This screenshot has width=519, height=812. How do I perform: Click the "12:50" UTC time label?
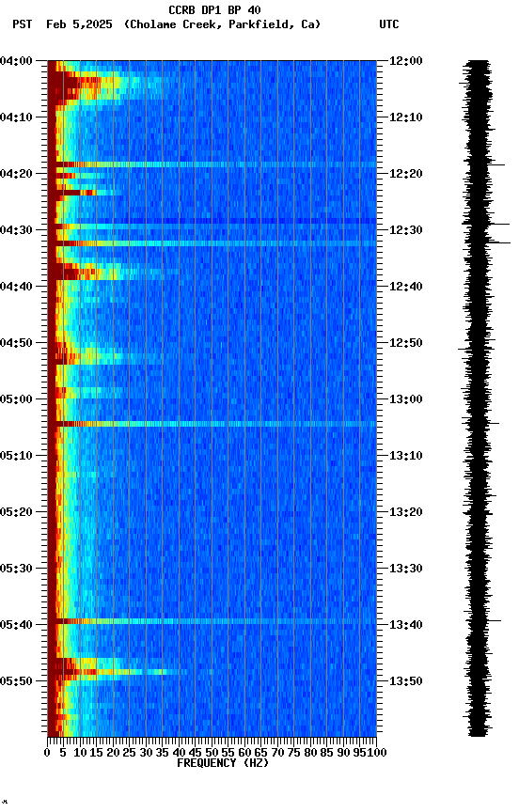click(x=406, y=343)
